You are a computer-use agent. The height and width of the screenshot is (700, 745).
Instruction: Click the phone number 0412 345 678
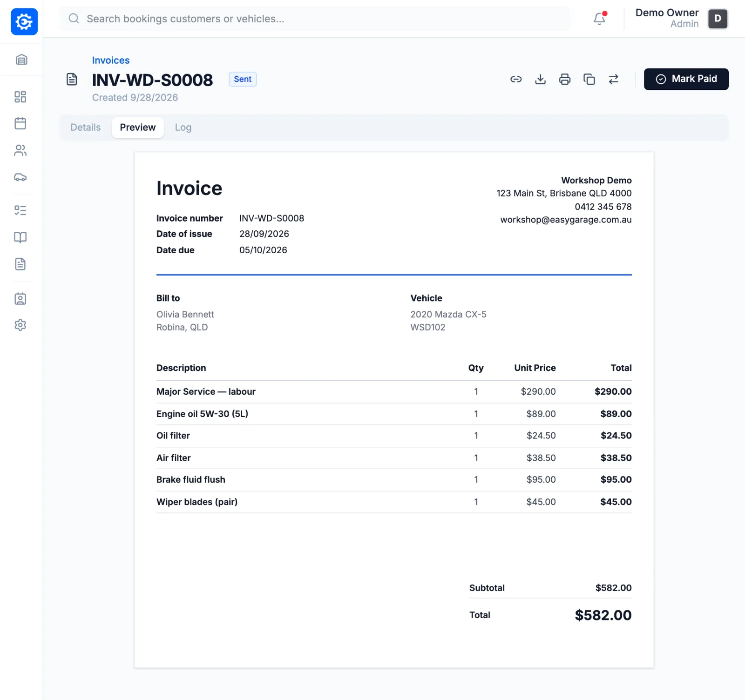603,207
